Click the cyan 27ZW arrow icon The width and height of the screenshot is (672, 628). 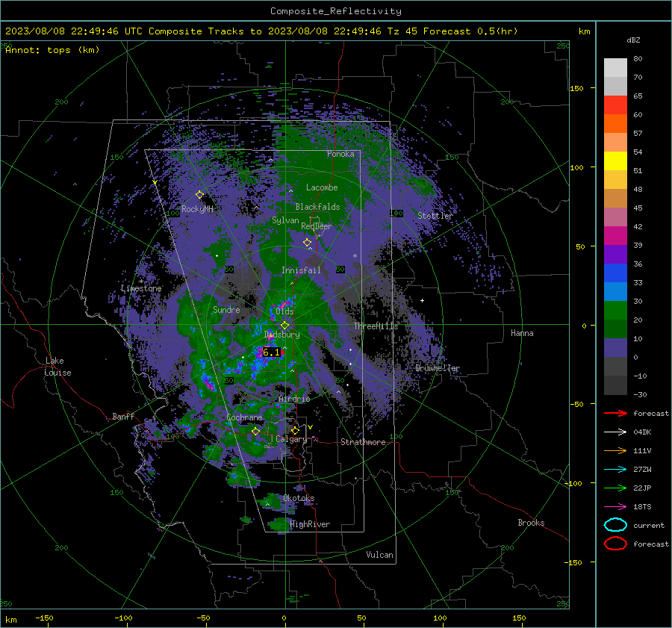pyautogui.click(x=615, y=470)
